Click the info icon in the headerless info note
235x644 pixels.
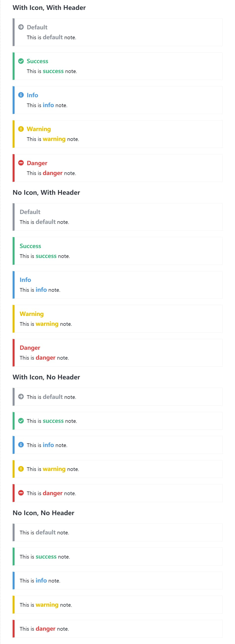21,445
